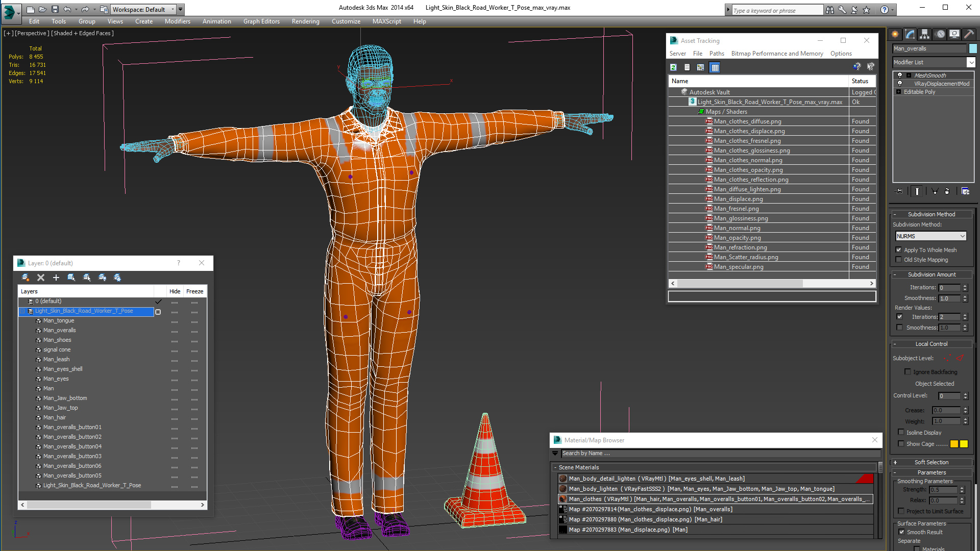980x551 pixels.
Task: Click second Show Cage color swatch
Action: [x=964, y=444]
